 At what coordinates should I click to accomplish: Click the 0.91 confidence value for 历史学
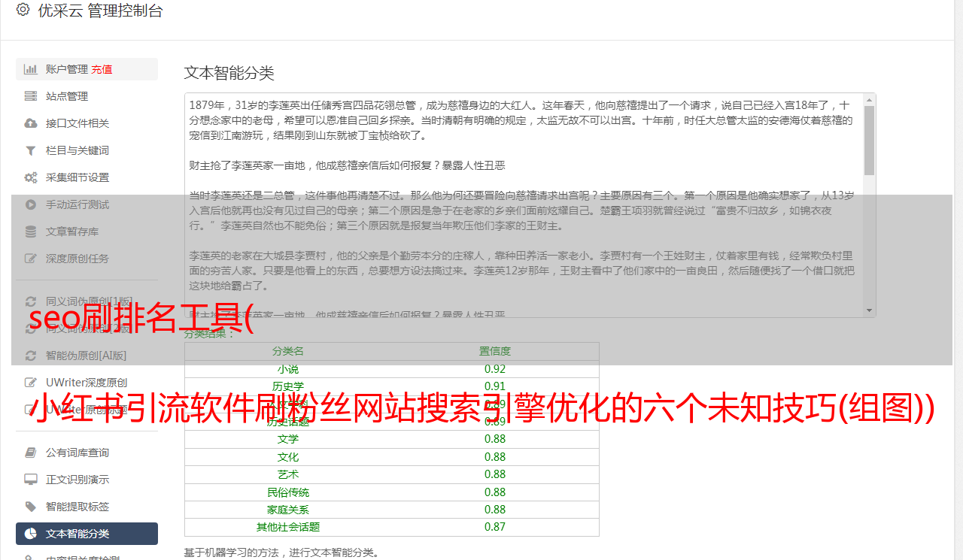[x=495, y=386]
